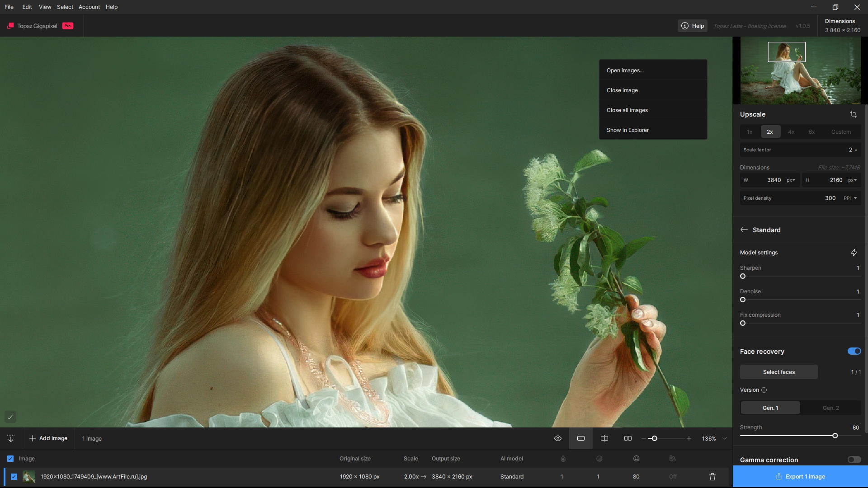Viewport: 868px width, 488px height.
Task: Click the crop icon next to Upscale
Action: click(x=853, y=114)
